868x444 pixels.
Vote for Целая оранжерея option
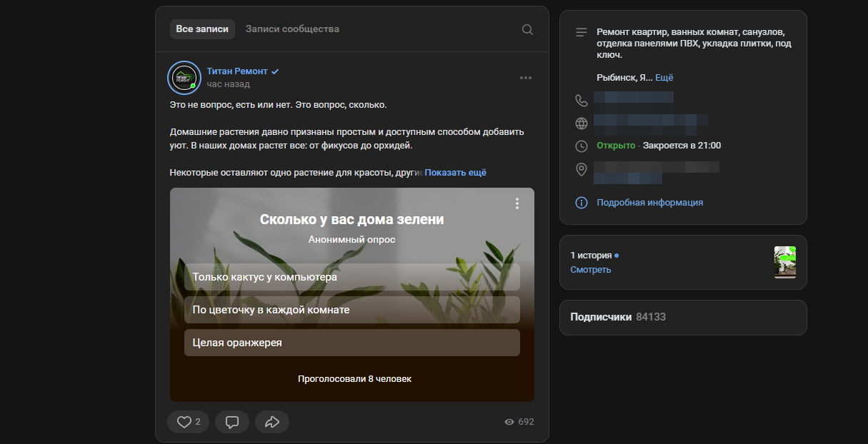pyautogui.click(x=352, y=343)
